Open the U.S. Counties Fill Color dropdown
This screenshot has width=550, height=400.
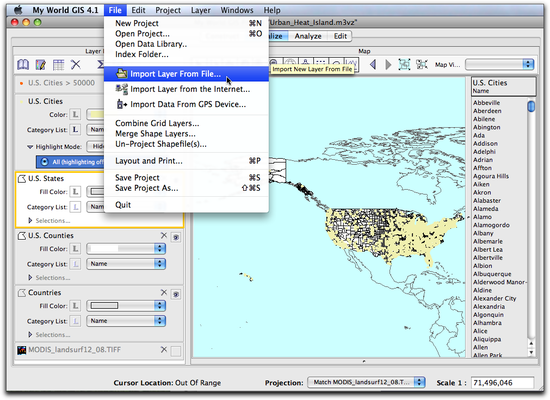[x=126, y=249]
